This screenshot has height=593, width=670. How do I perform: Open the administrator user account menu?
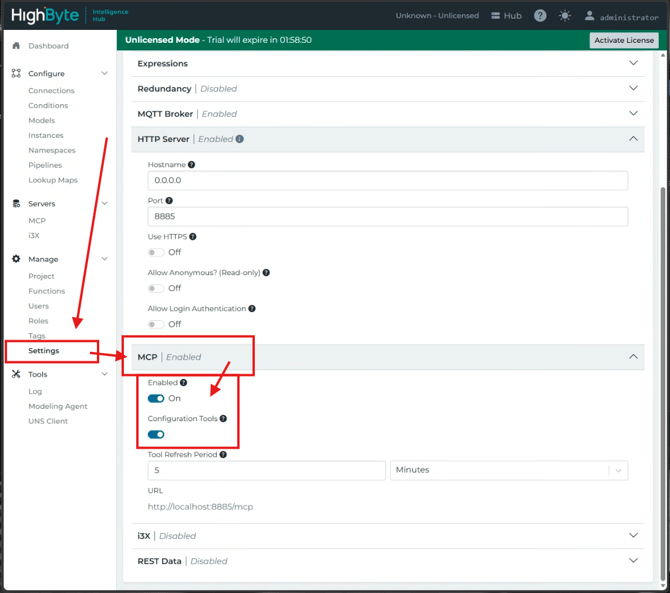[621, 16]
